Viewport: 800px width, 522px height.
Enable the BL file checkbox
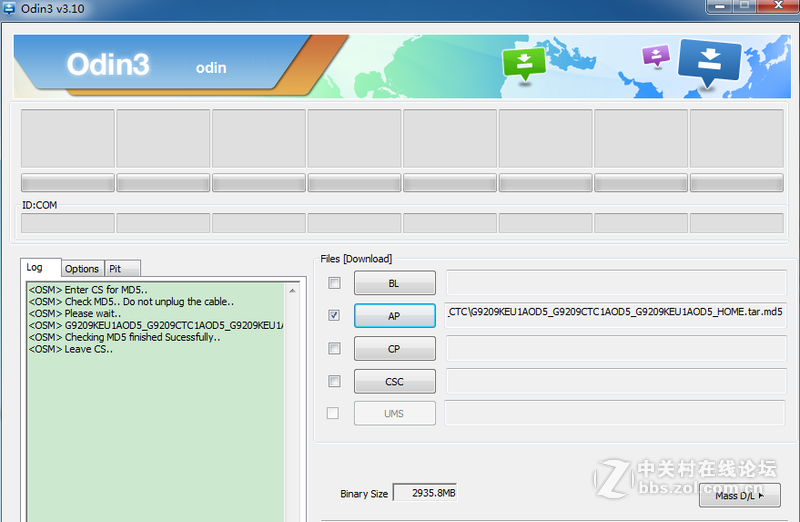click(334, 283)
